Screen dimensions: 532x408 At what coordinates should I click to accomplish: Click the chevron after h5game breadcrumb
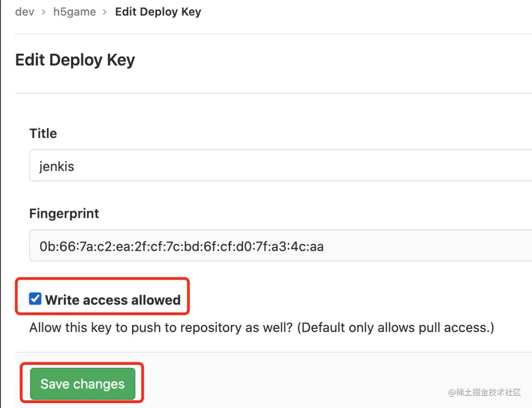(x=105, y=12)
